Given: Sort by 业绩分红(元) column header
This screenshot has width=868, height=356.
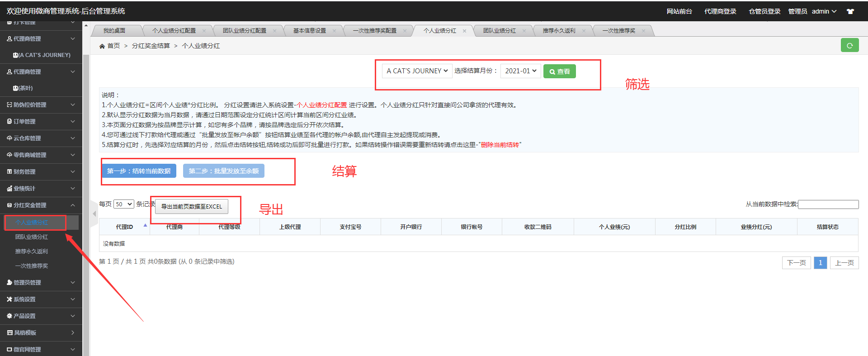Looking at the screenshot, I should pyautogui.click(x=756, y=227).
